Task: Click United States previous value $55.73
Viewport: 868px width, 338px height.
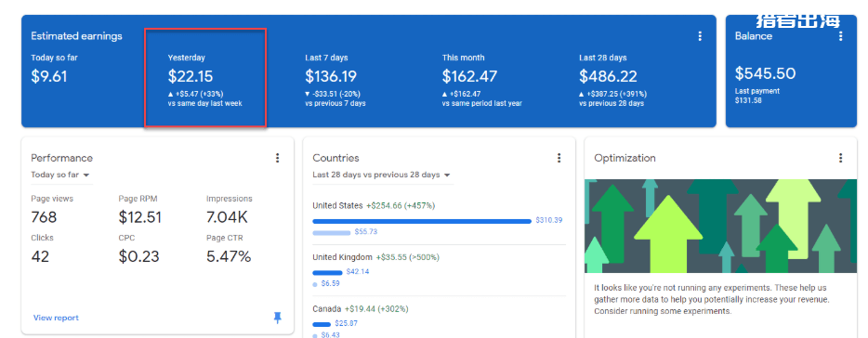Action: click(365, 232)
